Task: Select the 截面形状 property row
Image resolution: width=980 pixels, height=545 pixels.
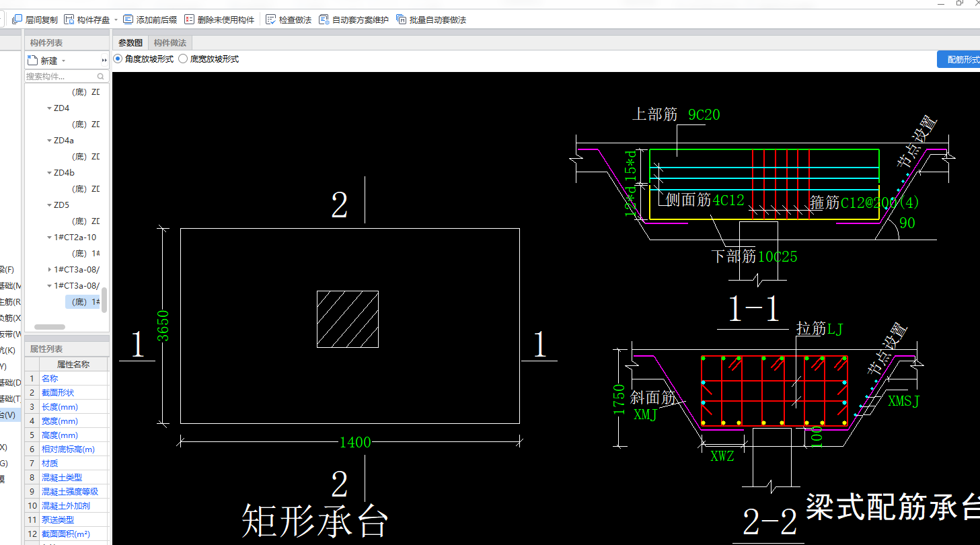Action: pyautogui.click(x=67, y=393)
